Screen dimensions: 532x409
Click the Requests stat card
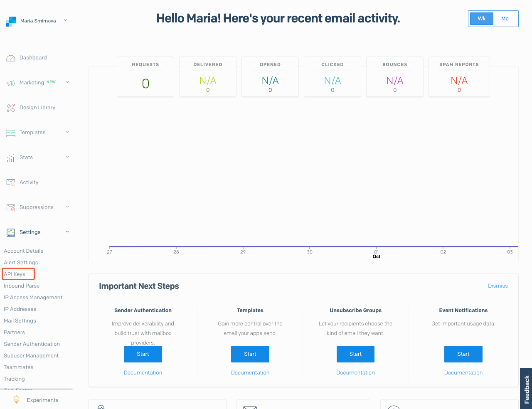click(x=145, y=77)
